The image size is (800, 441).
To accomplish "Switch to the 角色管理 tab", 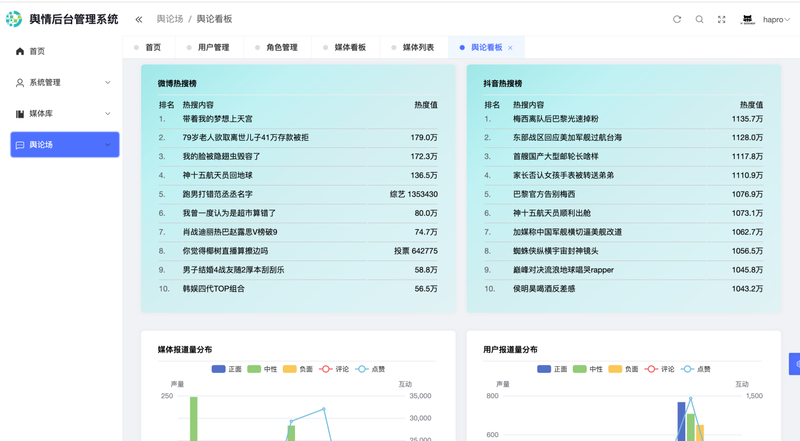I will (277, 47).
